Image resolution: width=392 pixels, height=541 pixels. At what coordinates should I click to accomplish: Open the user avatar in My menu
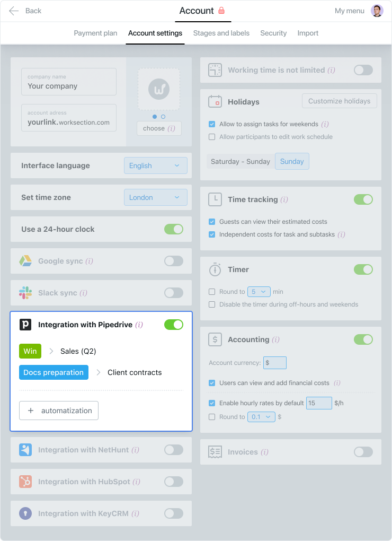[x=377, y=11]
